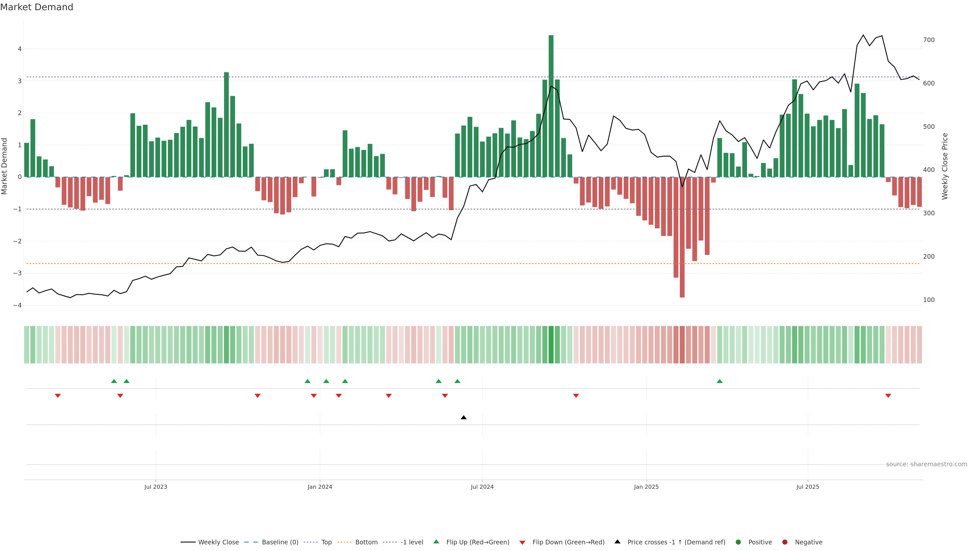980x551 pixels.
Task: Click the Market Demand chart title
Action: 36,7
